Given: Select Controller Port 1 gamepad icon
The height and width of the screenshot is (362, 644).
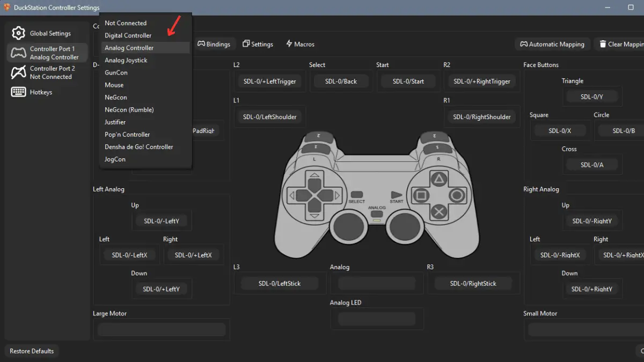Looking at the screenshot, I should (x=18, y=53).
